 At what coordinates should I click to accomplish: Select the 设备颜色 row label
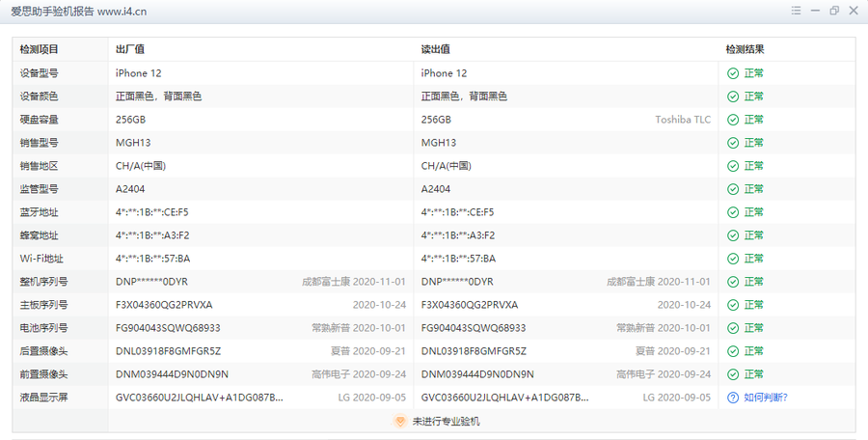click(39, 96)
